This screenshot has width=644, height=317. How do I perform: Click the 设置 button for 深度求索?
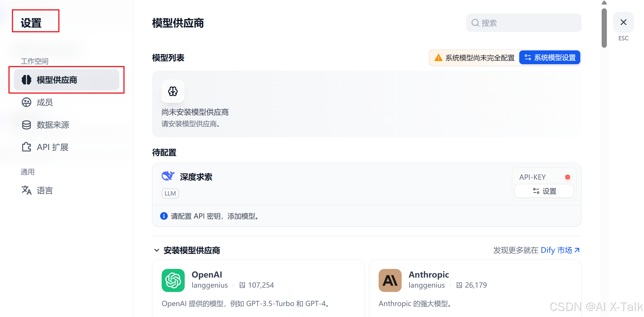[x=544, y=191]
